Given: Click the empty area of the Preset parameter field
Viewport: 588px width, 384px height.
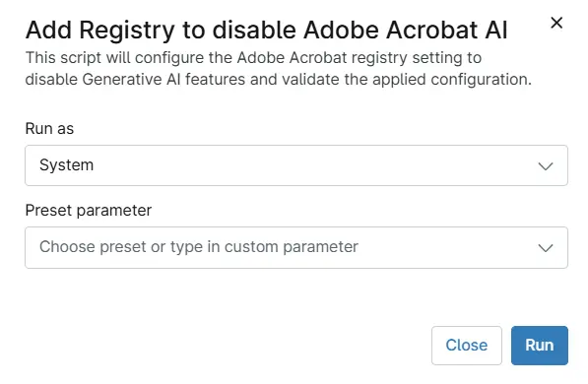Looking at the screenshot, I should click(446, 247).
